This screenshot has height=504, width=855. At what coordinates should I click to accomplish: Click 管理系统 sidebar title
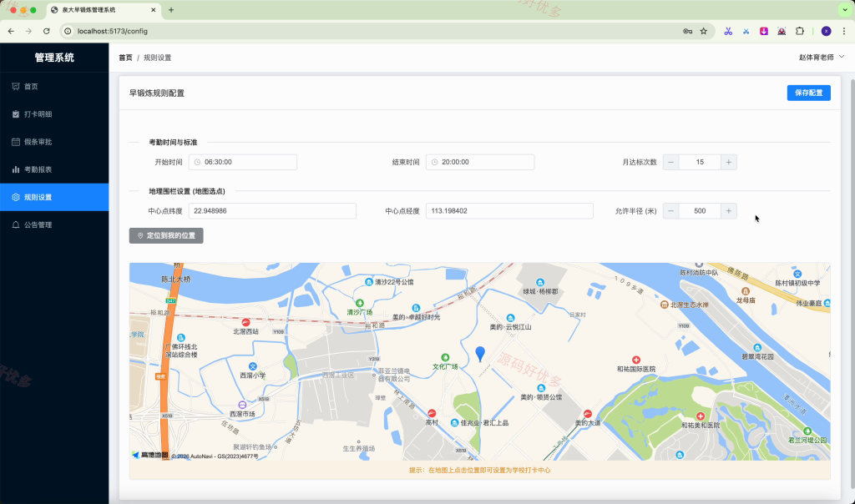click(54, 58)
